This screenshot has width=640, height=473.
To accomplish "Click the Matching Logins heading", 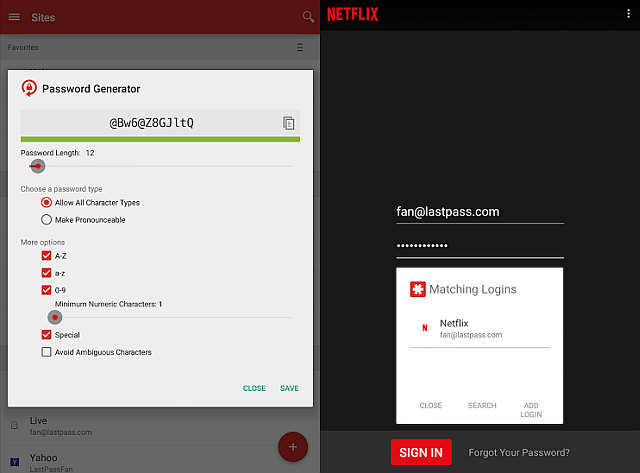I will click(x=473, y=289).
